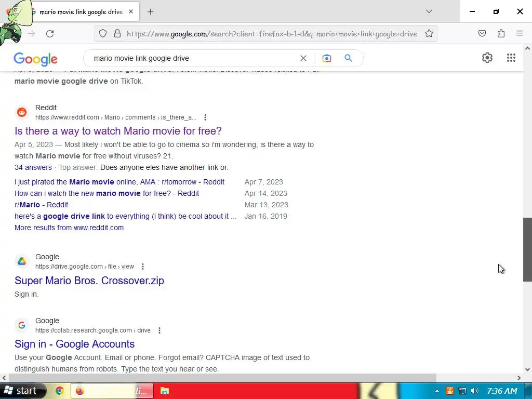Click the scroll right arrow of horizontal scrollbar

[x=519, y=378]
